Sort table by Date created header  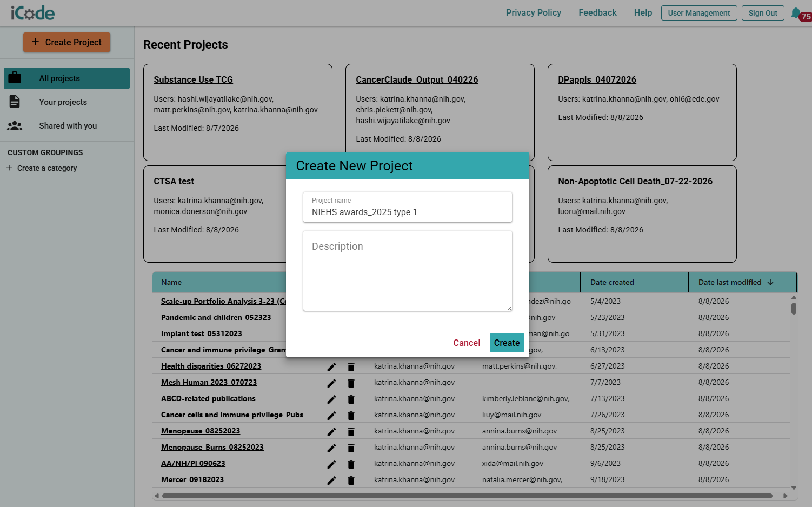(x=612, y=282)
